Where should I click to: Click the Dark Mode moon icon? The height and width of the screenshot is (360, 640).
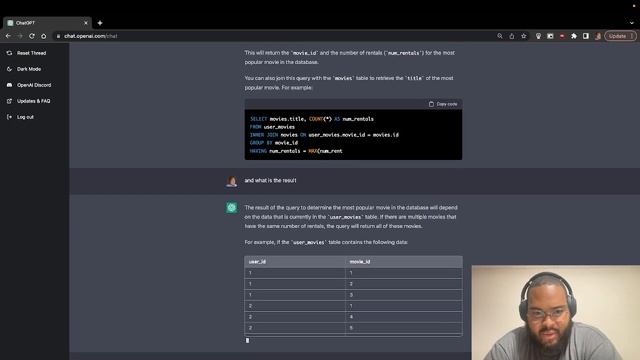pyautogui.click(x=9, y=69)
